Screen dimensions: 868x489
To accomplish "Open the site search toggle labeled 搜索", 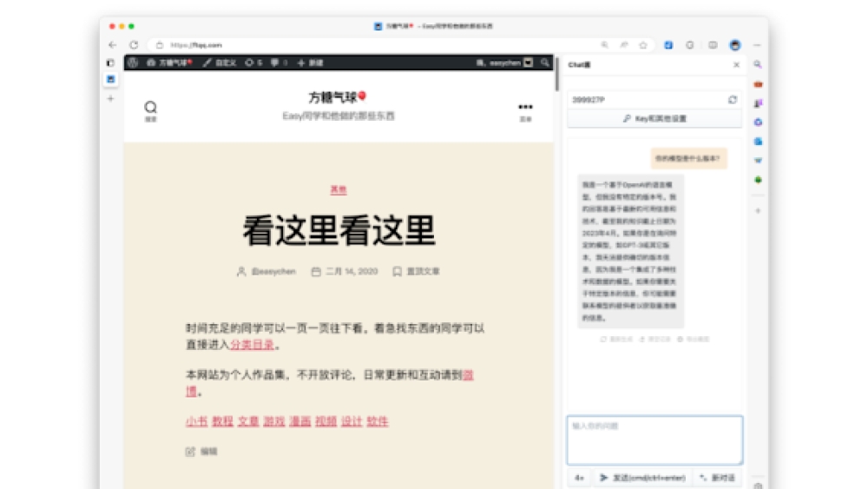I will [150, 111].
